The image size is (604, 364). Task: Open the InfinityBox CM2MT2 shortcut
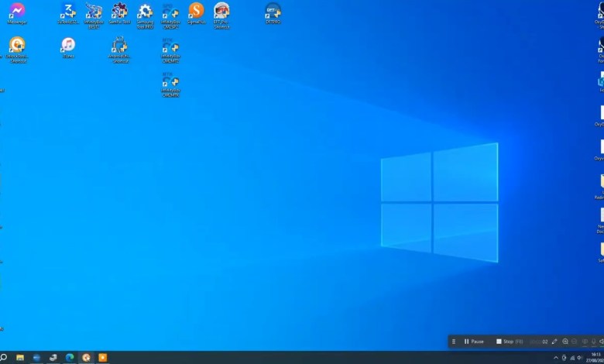[x=170, y=46]
